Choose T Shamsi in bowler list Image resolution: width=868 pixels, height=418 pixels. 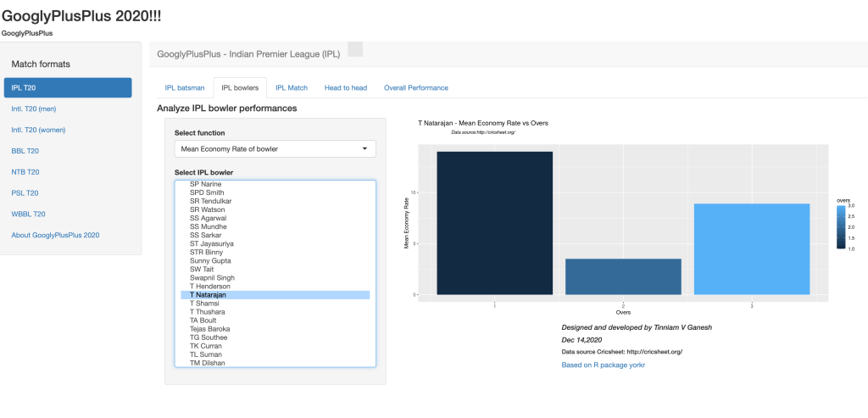pos(205,304)
